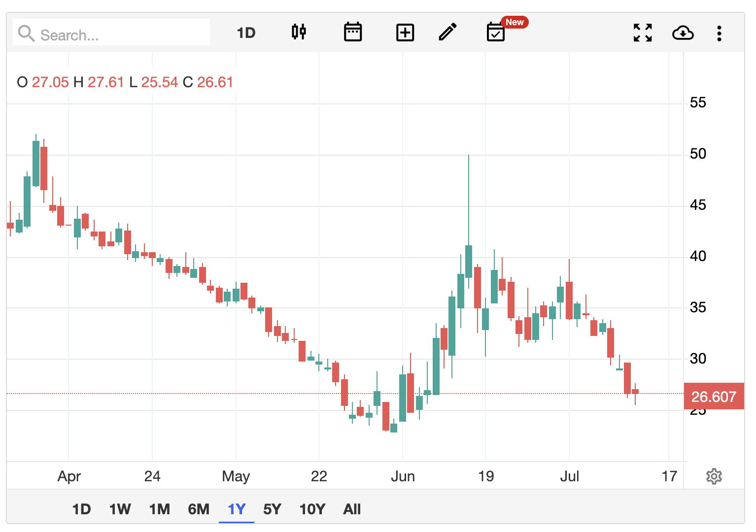Click the 17 date axis label
Screen dimensions: 756x532
tap(669, 476)
